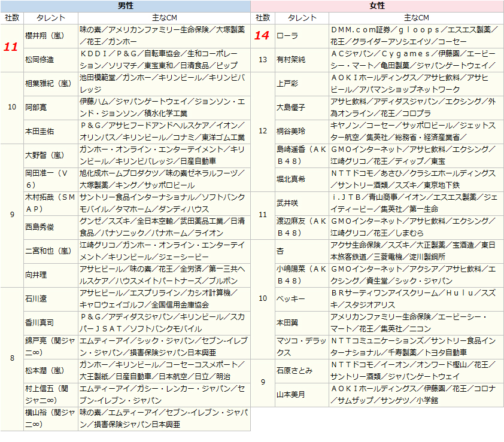This screenshot has height=442, width=504.
Task: Click 村上信五（関ジャニ∞） talent cell
Action: coord(51,395)
